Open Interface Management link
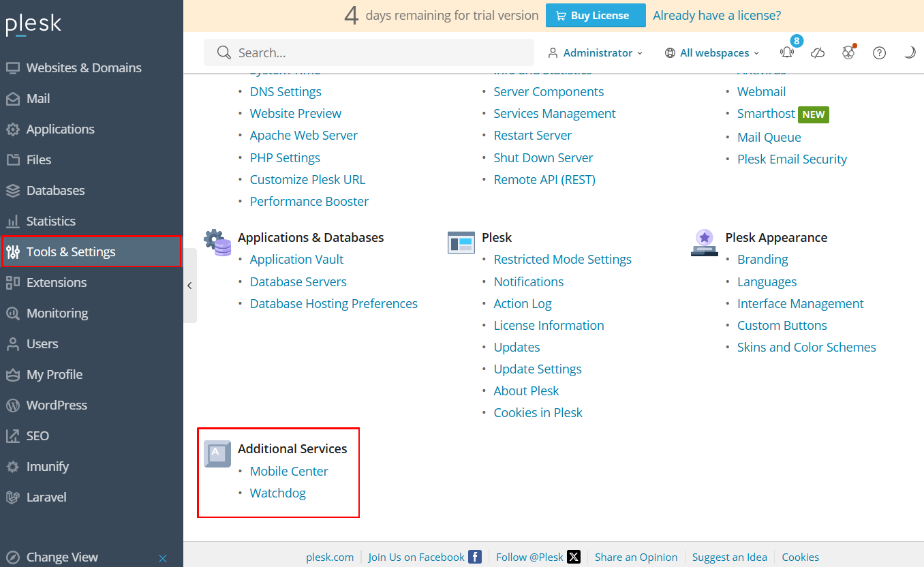 [801, 304]
